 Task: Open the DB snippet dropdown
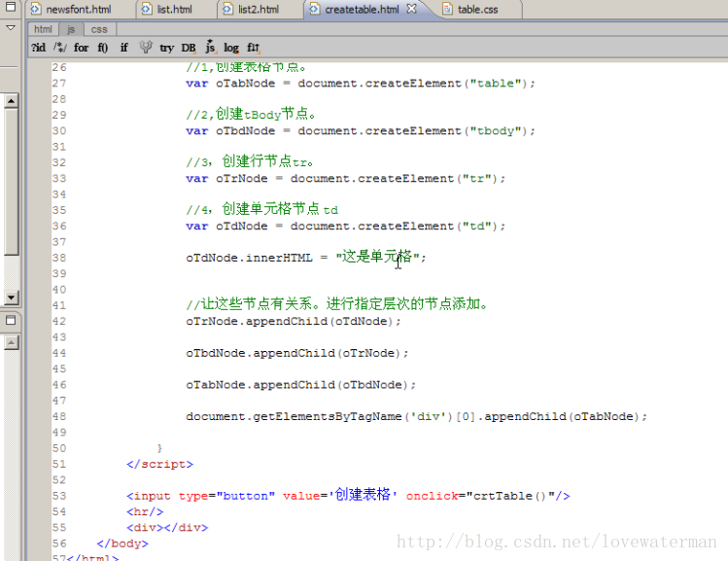(188, 48)
